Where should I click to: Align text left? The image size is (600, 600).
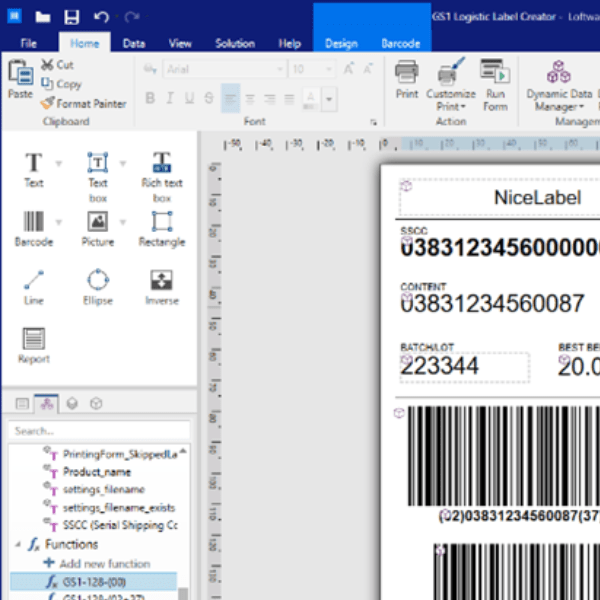pos(230,98)
